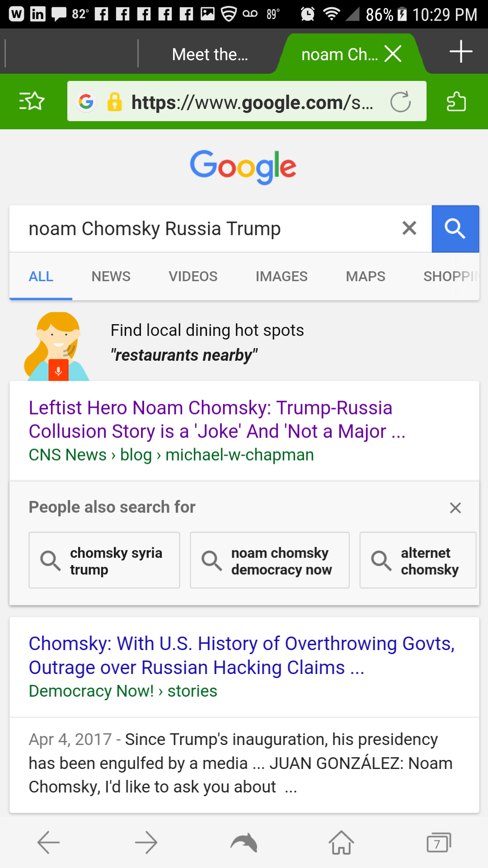Open the tab switcher showing 7 tabs

point(438,843)
